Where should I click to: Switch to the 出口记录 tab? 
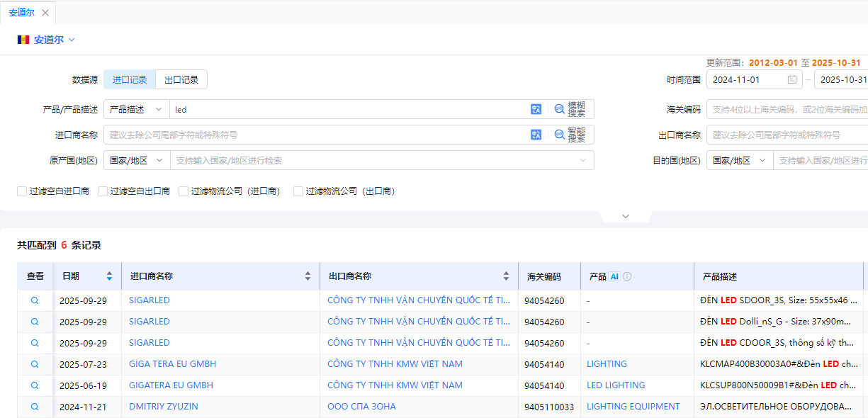181,79
